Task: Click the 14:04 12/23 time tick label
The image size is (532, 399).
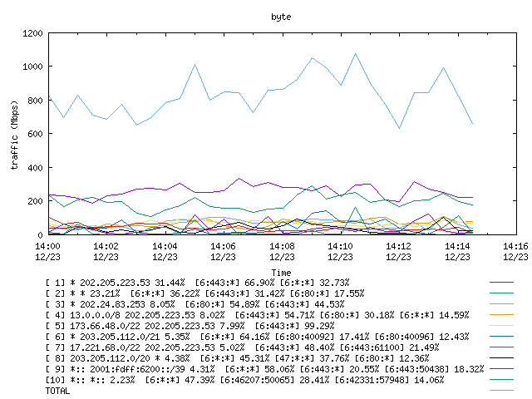Action: pos(165,251)
